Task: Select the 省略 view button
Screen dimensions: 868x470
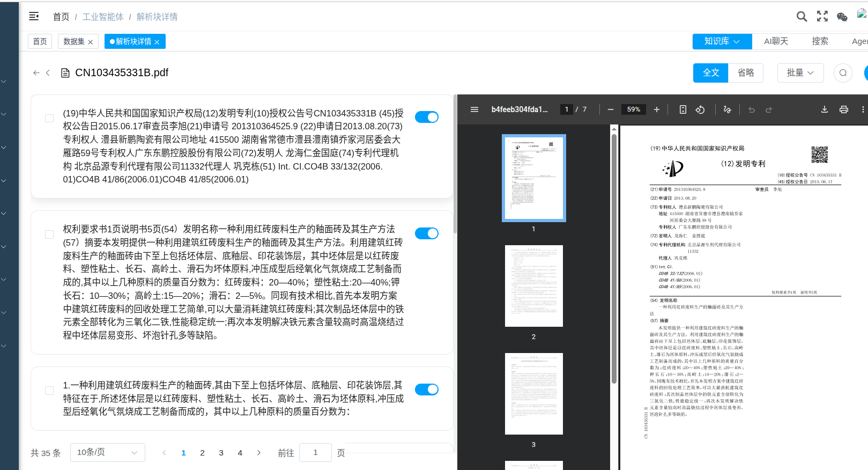Action: 745,73
